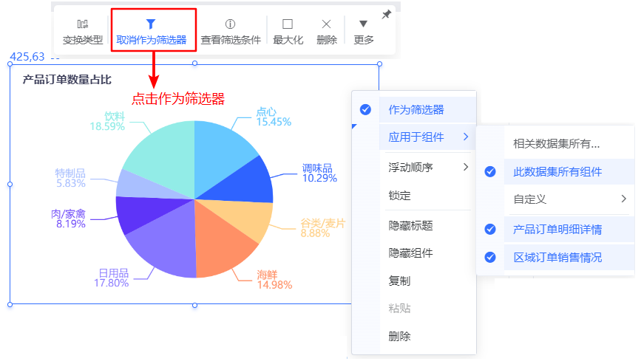
Task: Open 查看筛选条件 info icon
Action: pyautogui.click(x=230, y=24)
